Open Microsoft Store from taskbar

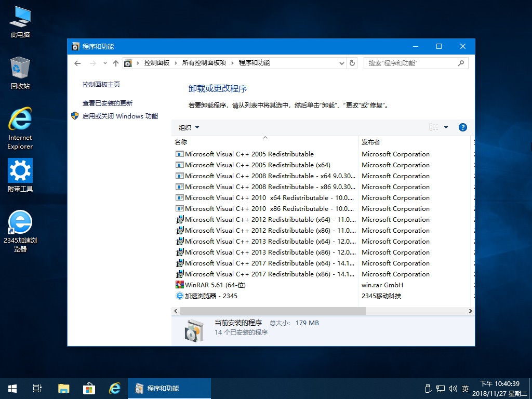pos(89,389)
